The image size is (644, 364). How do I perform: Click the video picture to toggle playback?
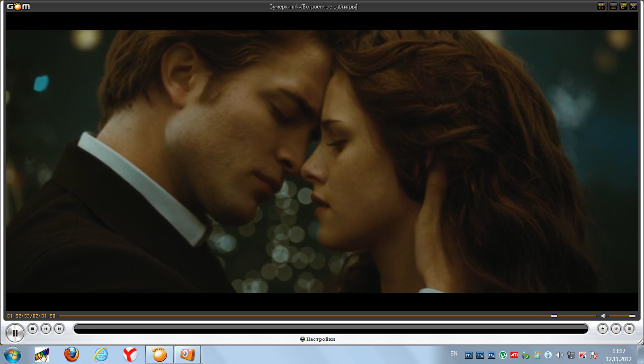322,161
